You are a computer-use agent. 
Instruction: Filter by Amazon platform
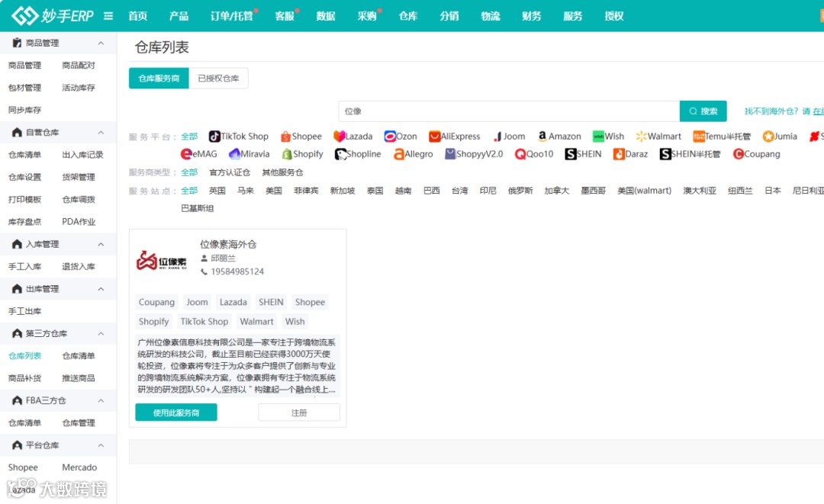(559, 136)
